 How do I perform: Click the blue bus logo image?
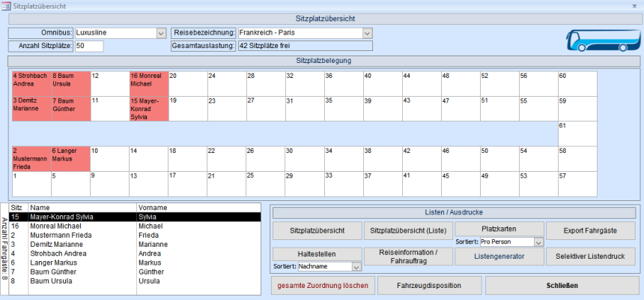(x=603, y=40)
